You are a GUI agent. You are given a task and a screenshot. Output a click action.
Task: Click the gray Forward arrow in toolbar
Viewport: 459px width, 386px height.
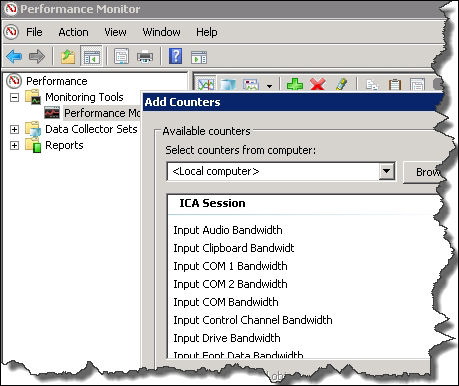click(x=37, y=56)
